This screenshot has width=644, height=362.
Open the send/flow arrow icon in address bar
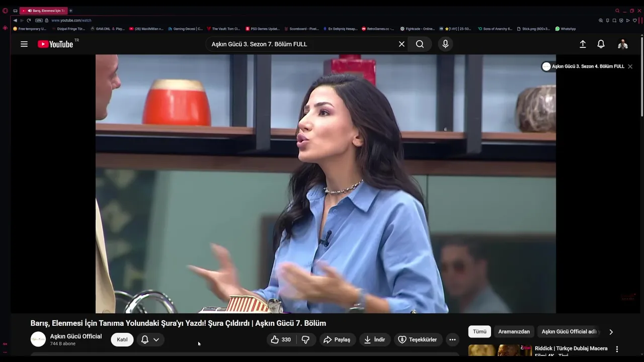coord(628,21)
